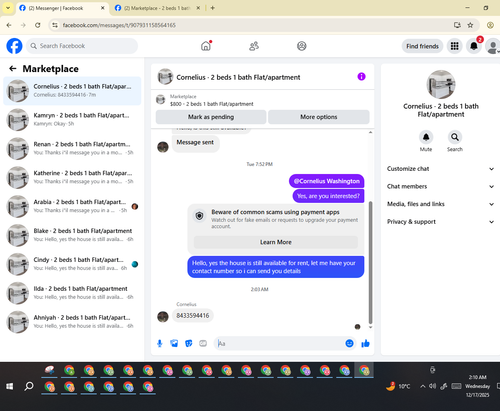Screen dimensions: 500x411
Task: Click the Find friends button
Action: [x=422, y=46]
